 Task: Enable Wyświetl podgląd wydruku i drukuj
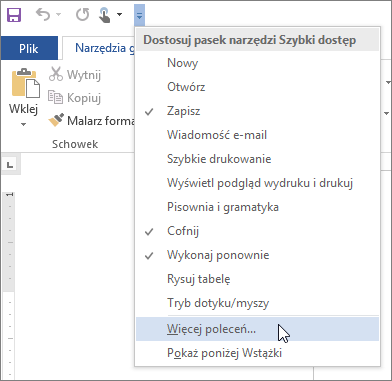[x=257, y=183]
